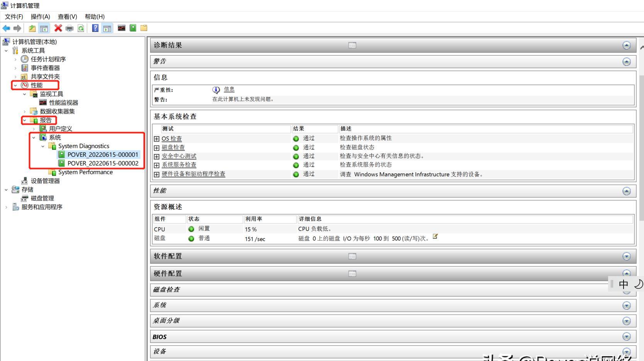This screenshot has width=644, height=361.
Task: Collapse the 报告 node arrow
Action: click(x=25, y=120)
